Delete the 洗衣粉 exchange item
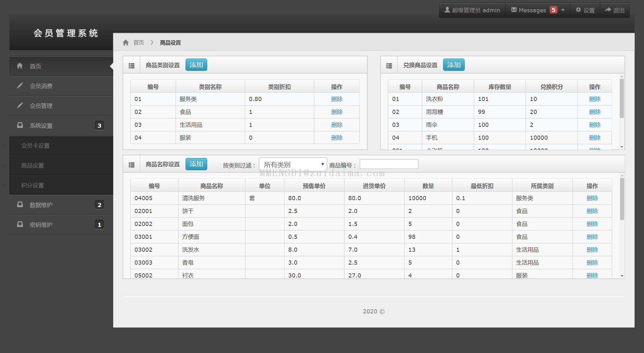Image resolution: width=644 pixels, height=353 pixels. coord(595,99)
